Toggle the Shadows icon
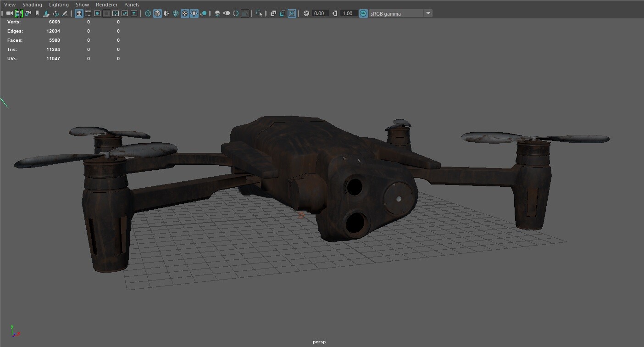This screenshot has width=644, height=347. pos(203,13)
